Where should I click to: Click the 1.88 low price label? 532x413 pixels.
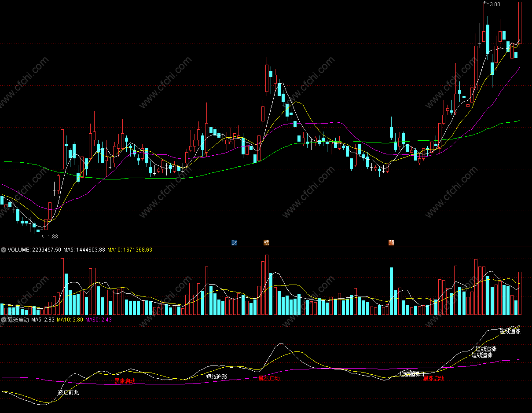coord(52,237)
